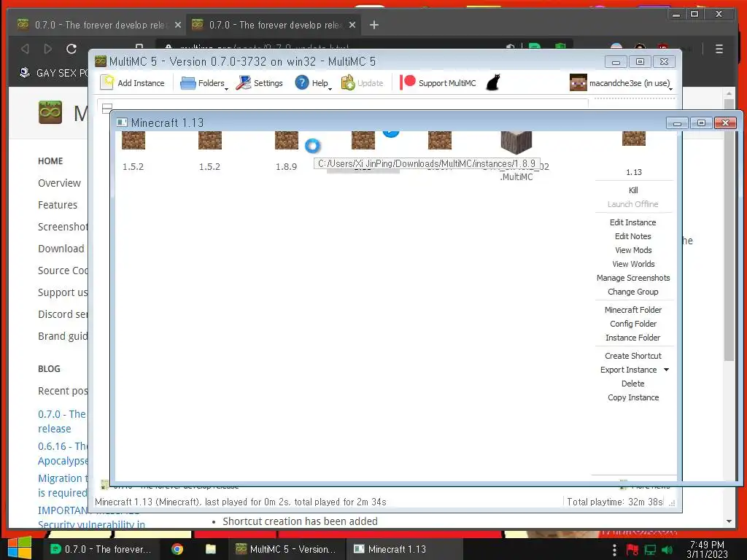Click Edit Instance
Screen dimensions: 747x560
click(x=632, y=222)
